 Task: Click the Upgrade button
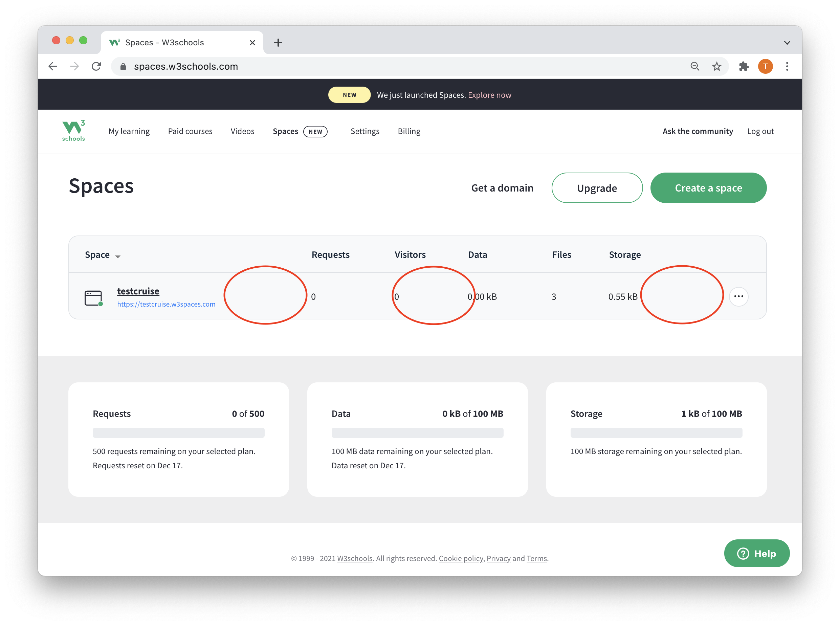pos(597,188)
